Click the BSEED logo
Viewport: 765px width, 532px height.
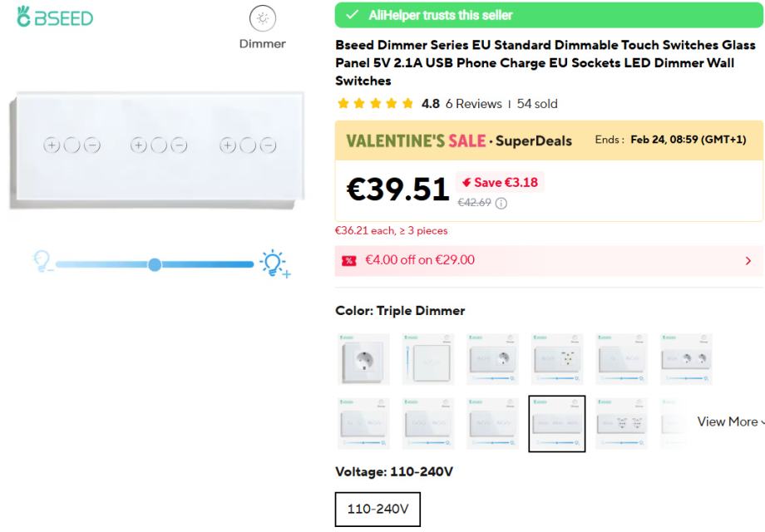pyautogui.click(x=55, y=18)
